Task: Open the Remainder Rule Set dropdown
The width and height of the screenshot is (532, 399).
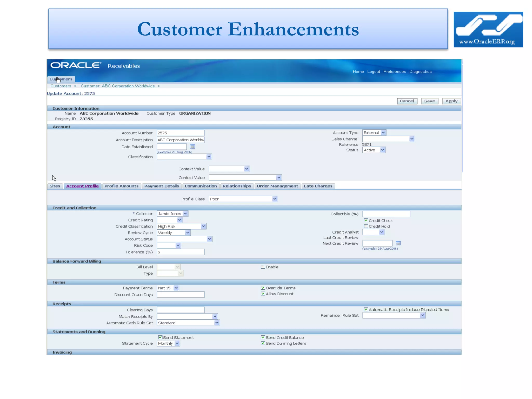Action: tap(394, 315)
